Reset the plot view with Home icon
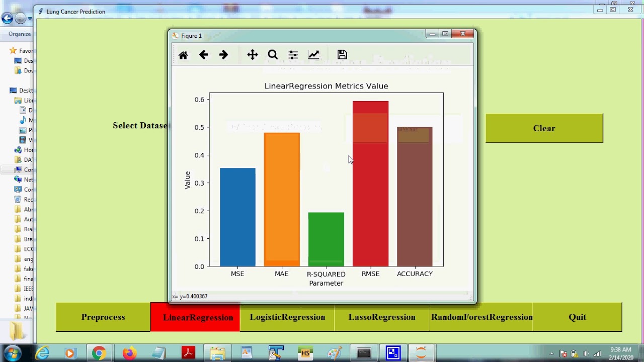The width and height of the screenshot is (644, 362). 183,55
